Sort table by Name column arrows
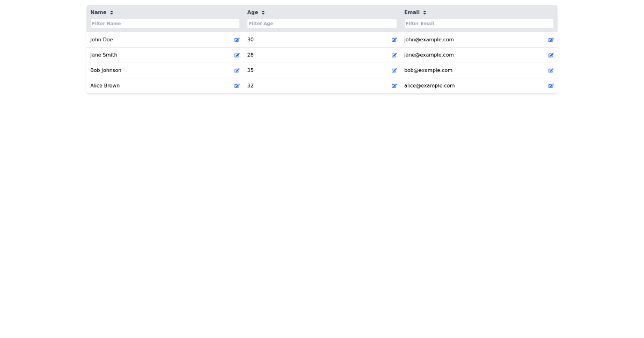Image resolution: width=644 pixels, height=338 pixels. click(112, 12)
